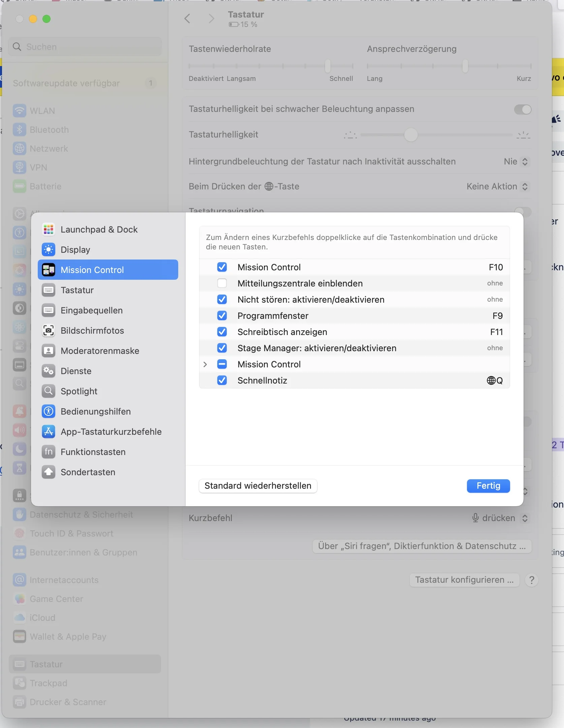Click the Bildschirmfotos camera icon
Viewport: 564px width, 728px height.
pyautogui.click(x=49, y=331)
